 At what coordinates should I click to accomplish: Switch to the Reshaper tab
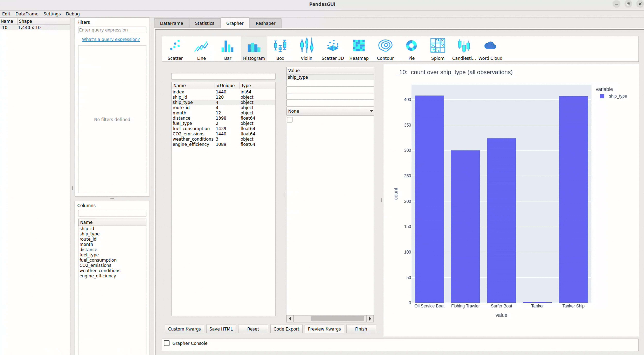pos(265,23)
